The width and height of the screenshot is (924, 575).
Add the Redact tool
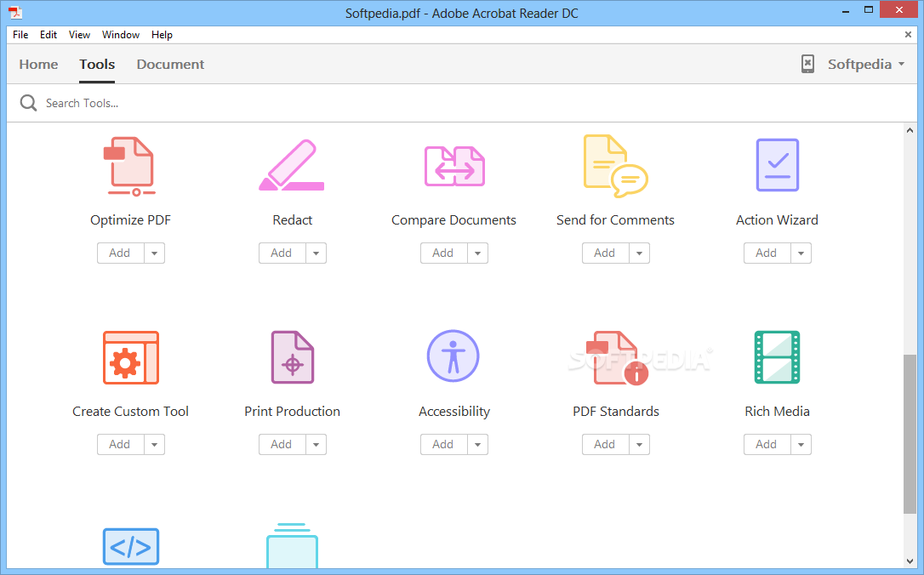(282, 253)
